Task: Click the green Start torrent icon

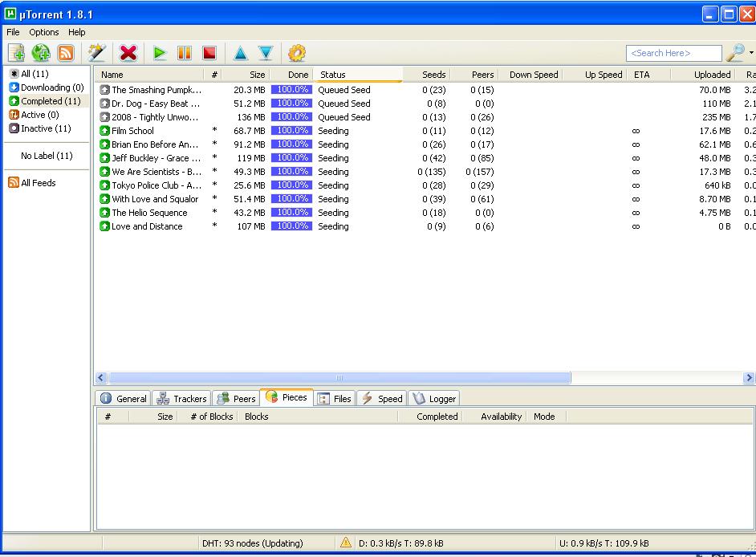Action: 159,52
